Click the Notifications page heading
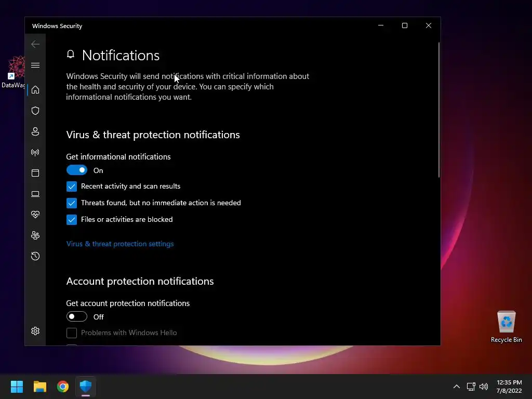Screen dimensions: 532x399 click(121, 55)
